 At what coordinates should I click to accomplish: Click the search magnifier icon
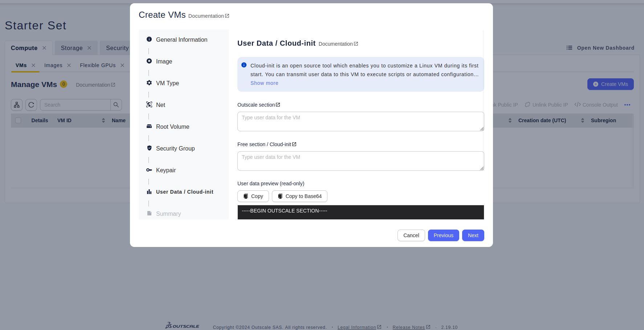[x=116, y=105]
